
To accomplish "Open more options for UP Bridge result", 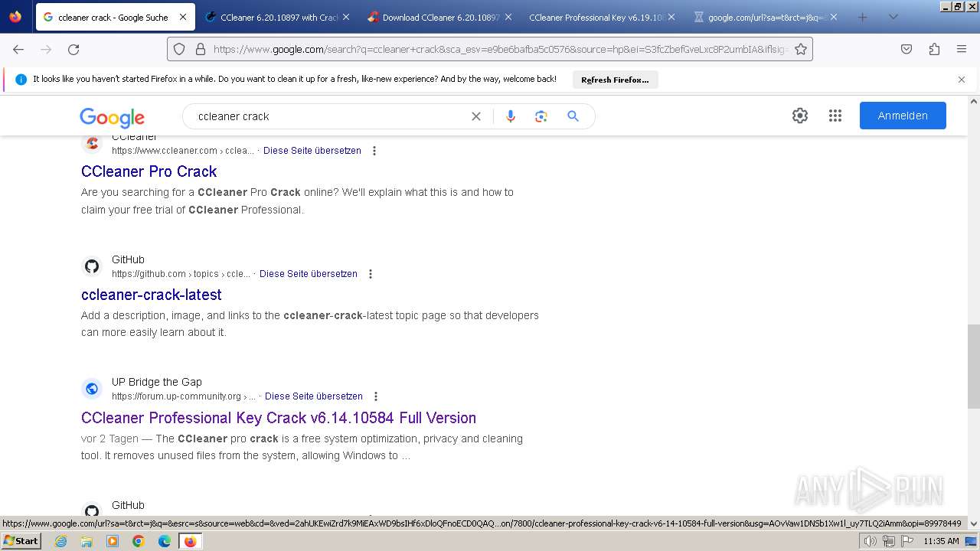I will click(376, 396).
